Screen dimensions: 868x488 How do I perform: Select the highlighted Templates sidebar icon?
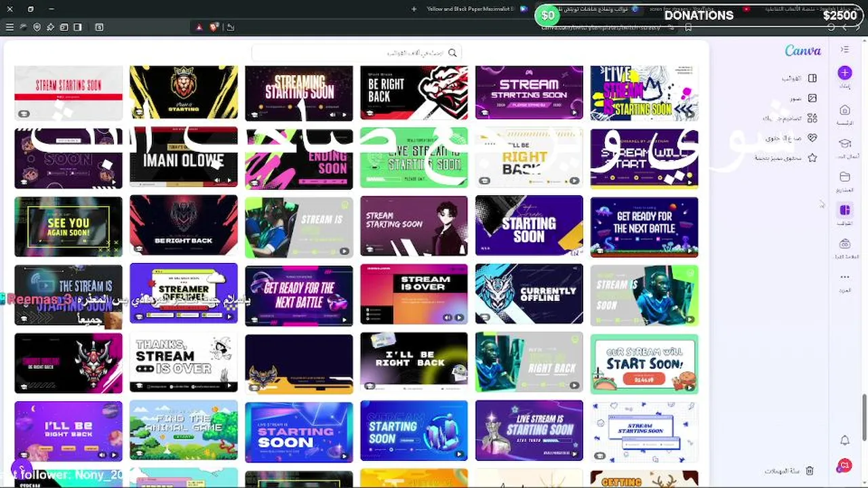pyautogui.click(x=844, y=210)
